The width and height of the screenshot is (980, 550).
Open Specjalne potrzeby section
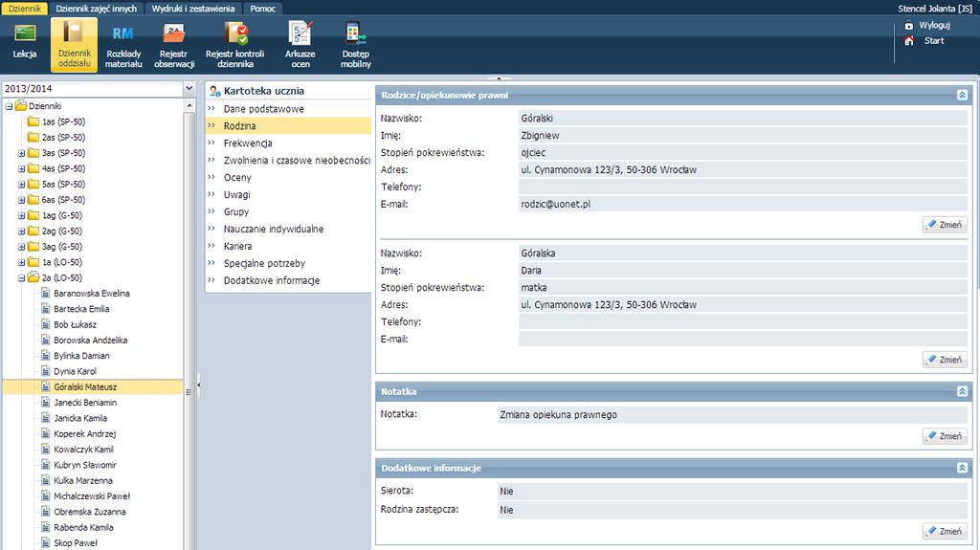264,263
